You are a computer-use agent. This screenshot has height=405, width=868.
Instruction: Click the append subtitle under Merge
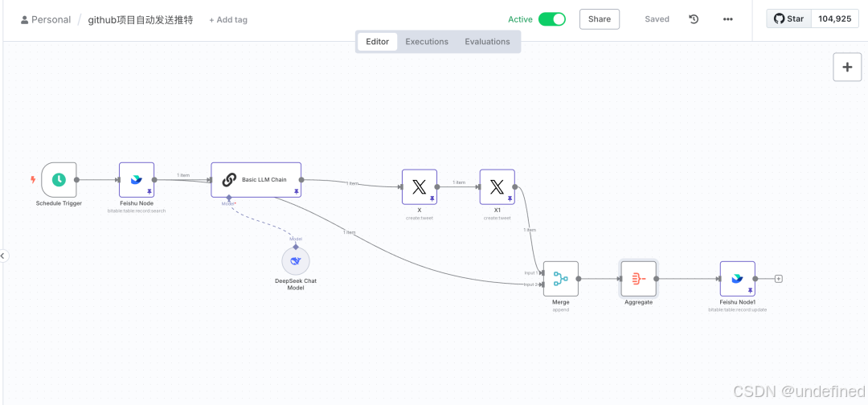tap(561, 310)
